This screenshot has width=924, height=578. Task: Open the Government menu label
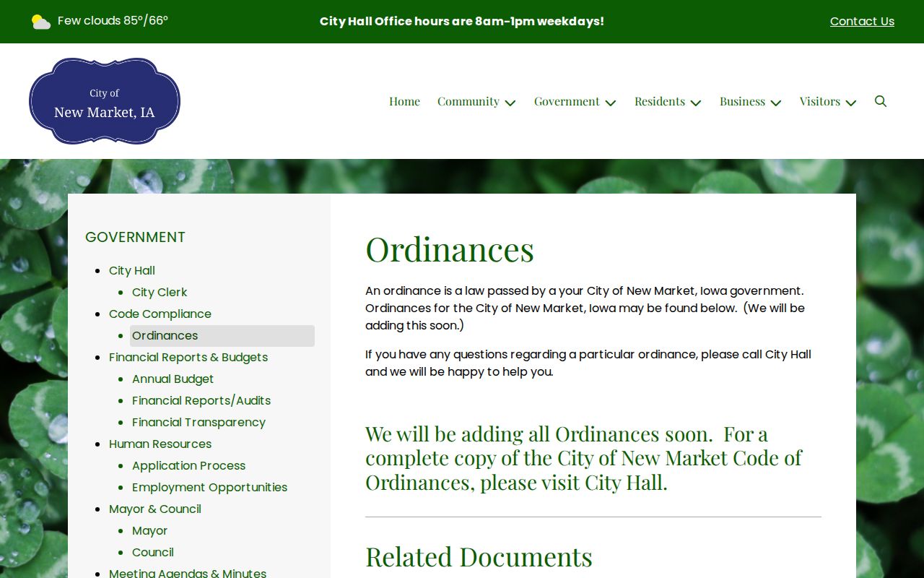(x=567, y=101)
